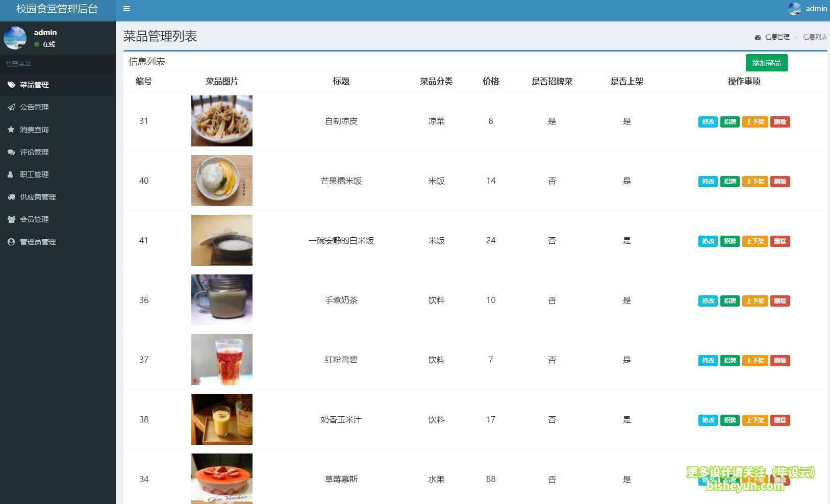This screenshot has width=830, height=504.
Task: Select the 管理员管理 account icon
Action: click(11, 242)
